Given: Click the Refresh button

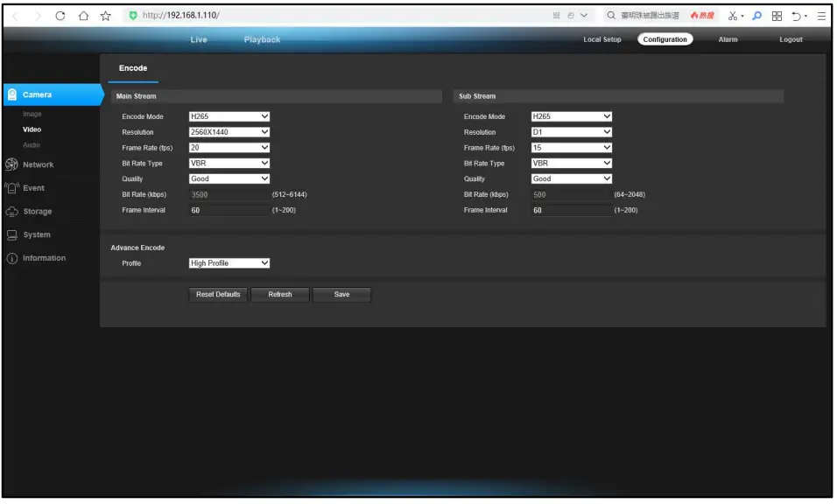Looking at the screenshot, I should pyautogui.click(x=279, y=294).
